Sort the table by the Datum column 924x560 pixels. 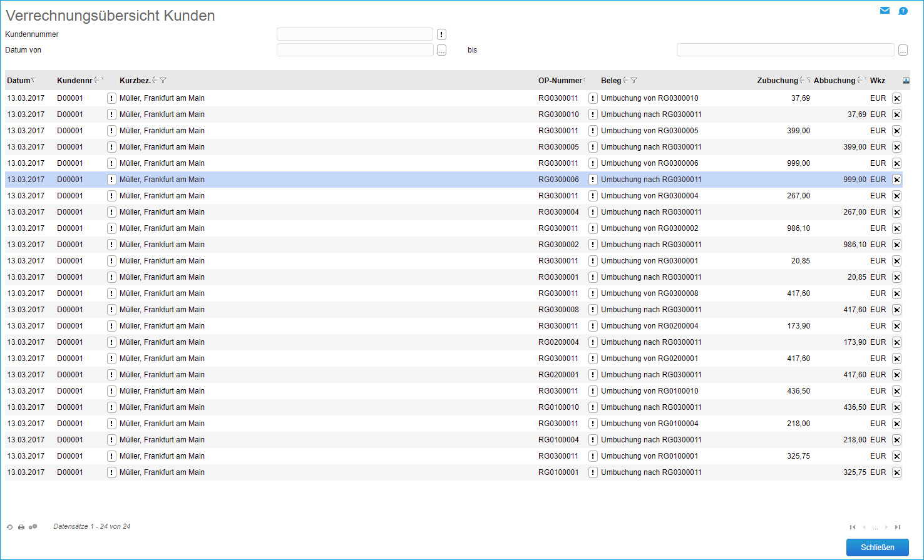point(19,81)
